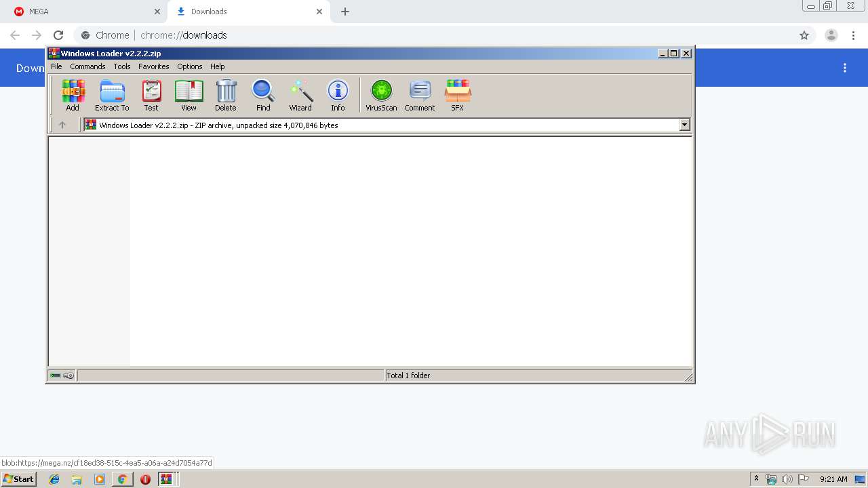Screen dimensions: 868x488
Task: Maximize the WinRAR window
Action: point(674,54)
